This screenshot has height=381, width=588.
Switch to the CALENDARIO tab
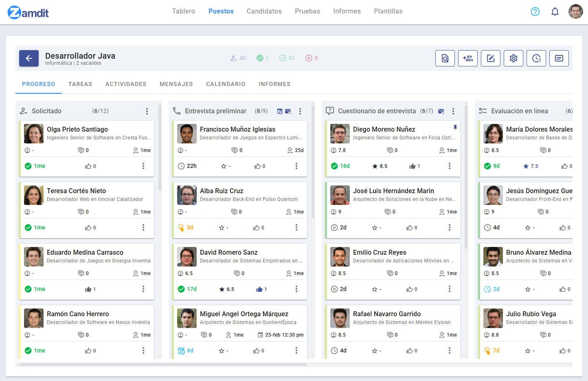point(226,84)
